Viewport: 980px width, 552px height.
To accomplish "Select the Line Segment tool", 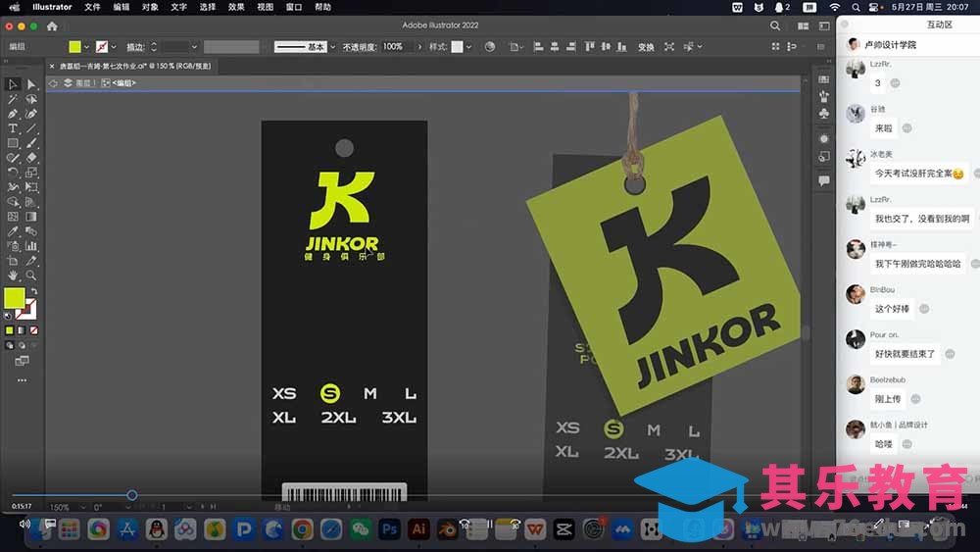I will (x=31, y=128).
